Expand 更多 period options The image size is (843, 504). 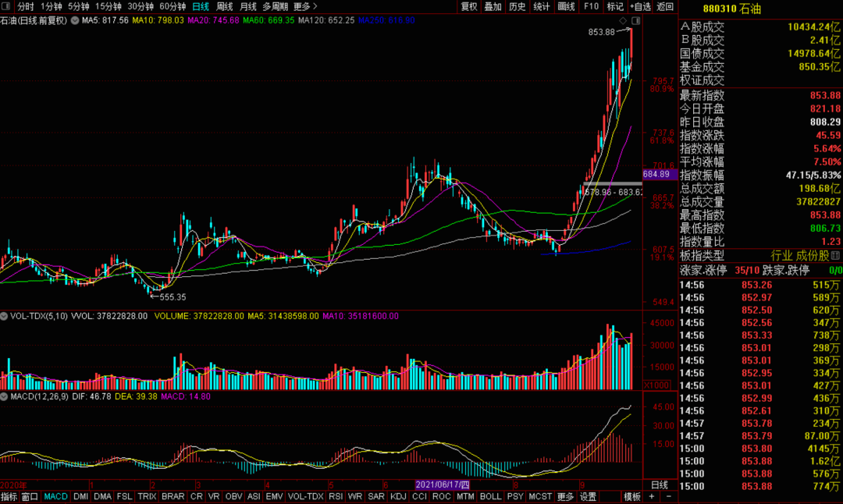[x=305, y=6]
